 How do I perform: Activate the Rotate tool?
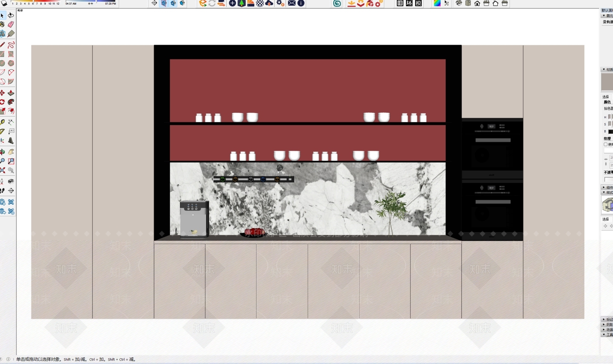point(2,102)
